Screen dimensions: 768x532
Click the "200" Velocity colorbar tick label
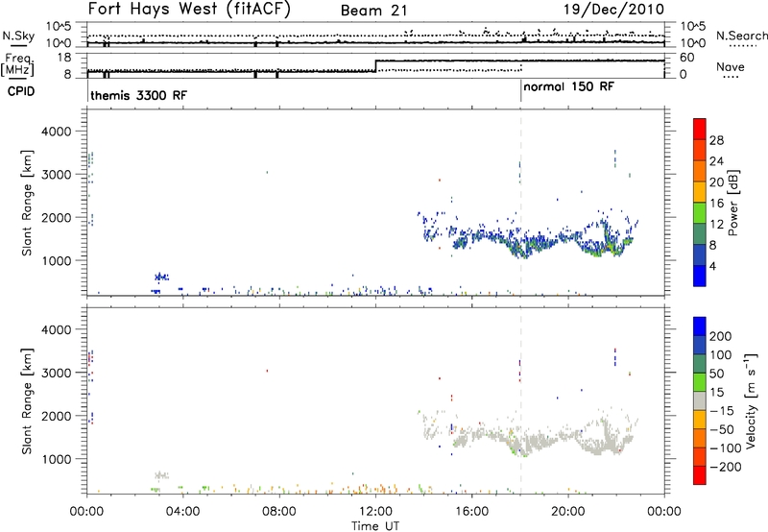tap(721, 336)
